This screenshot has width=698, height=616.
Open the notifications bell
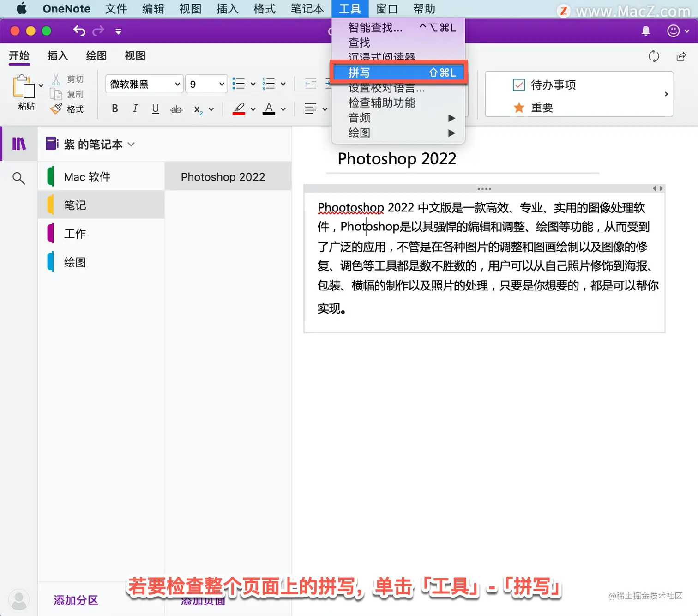click(x=646, y=31)
